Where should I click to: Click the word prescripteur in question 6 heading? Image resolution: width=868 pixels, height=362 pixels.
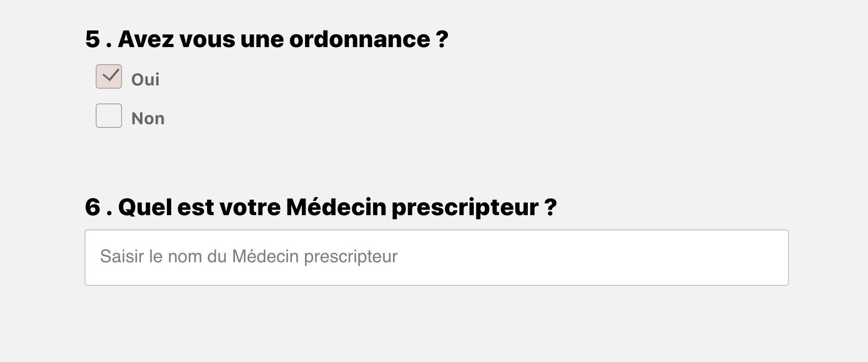coord(465,207)
